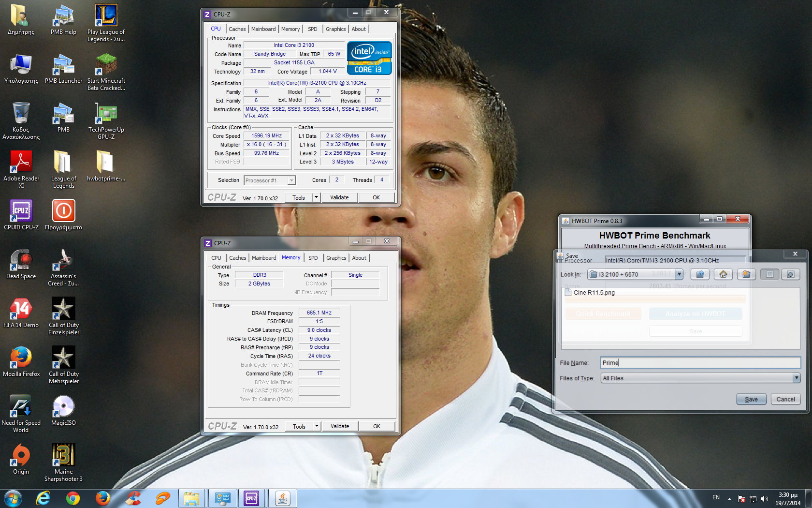The width and height of the screenshot is (812, 508).
Task: Open Start Minecraft Beta Cracked shortcut
Action: pyautogui.click(x=106, y=72)
